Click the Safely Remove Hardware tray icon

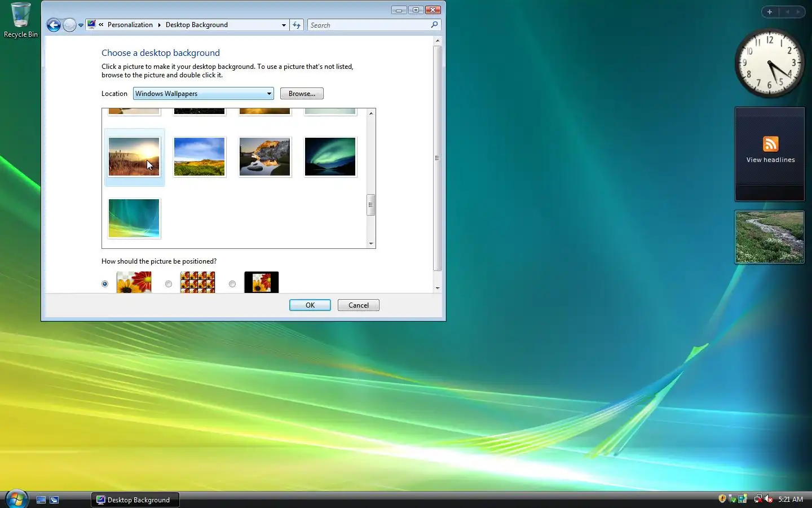point(732,499)
